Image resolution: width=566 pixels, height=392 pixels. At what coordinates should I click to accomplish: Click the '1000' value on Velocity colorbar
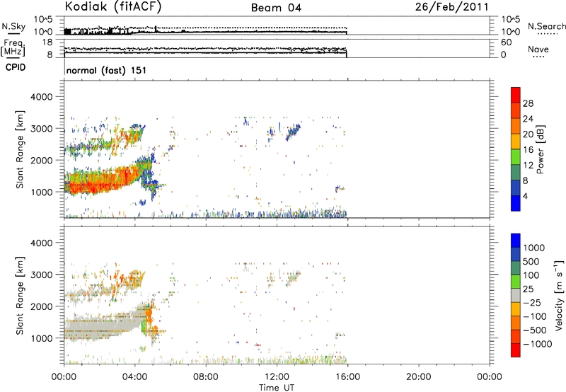[534, 248]
